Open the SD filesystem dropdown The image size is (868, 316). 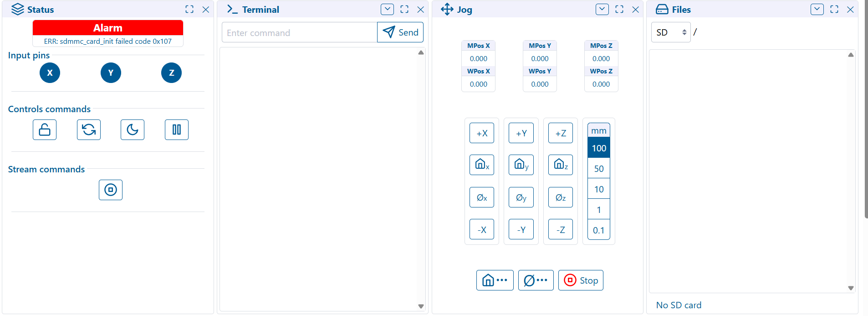[x=671, y=32]
